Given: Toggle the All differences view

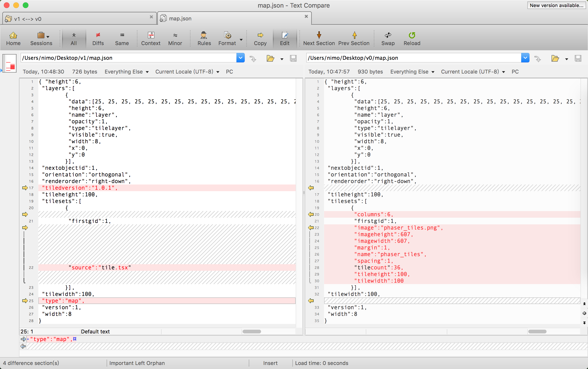Looking at the screenshot, I should [73, 39].
